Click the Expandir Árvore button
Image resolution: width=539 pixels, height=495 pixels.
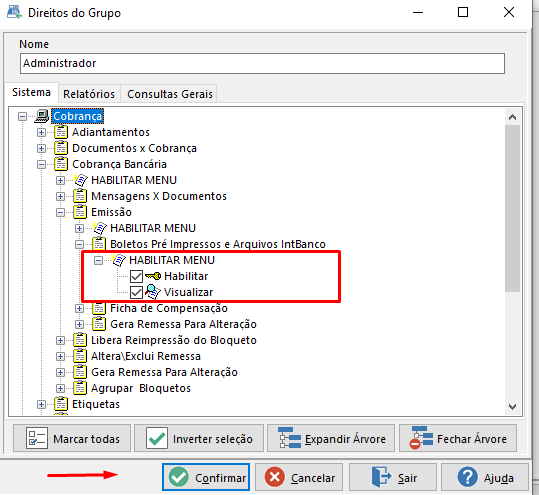tap(331, 438)
